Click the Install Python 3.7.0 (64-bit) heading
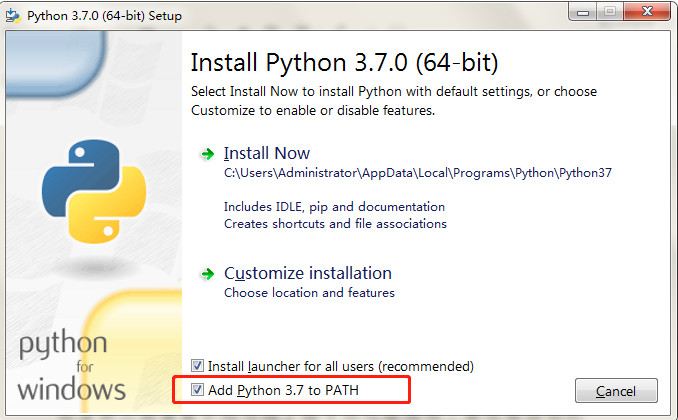The image size is (678, 420). [x=345, y=63]
